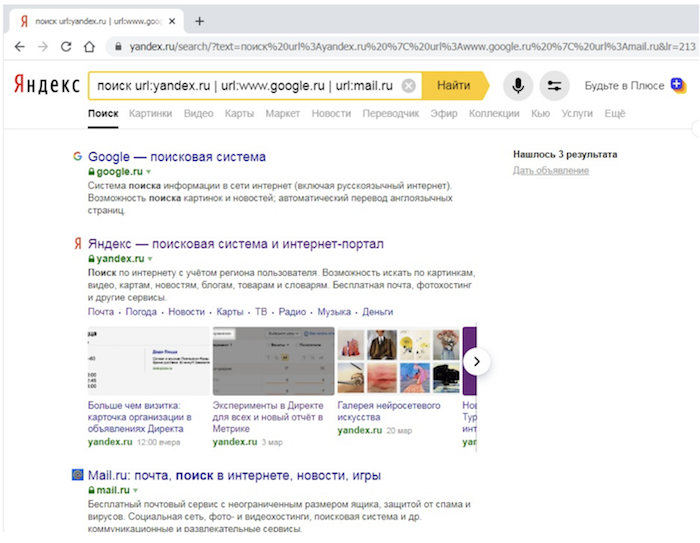Click the Нашлось 3 результата text
The image size is (700, 543).
click(565, 155)
